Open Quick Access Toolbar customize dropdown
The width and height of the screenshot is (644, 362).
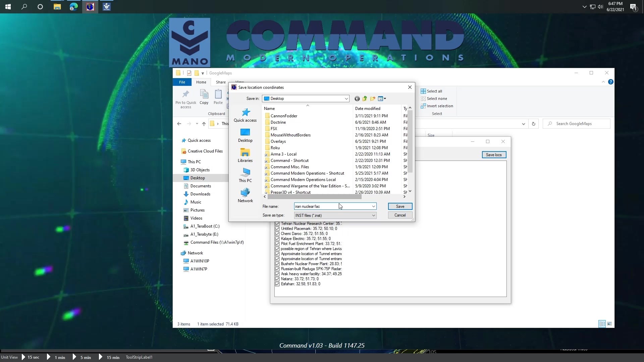point(203,73)
